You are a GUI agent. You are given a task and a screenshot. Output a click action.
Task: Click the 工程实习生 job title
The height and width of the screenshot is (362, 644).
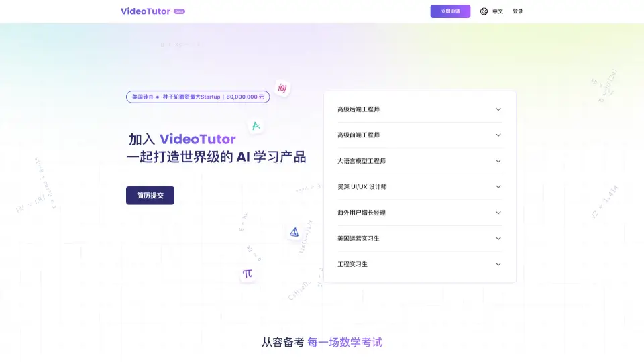[352, 264]
